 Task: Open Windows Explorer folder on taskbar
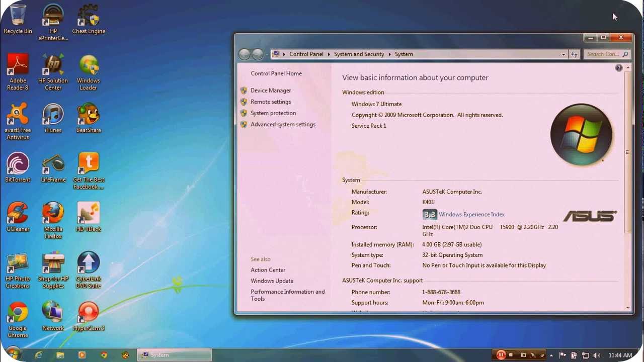[x=60, y=355]
